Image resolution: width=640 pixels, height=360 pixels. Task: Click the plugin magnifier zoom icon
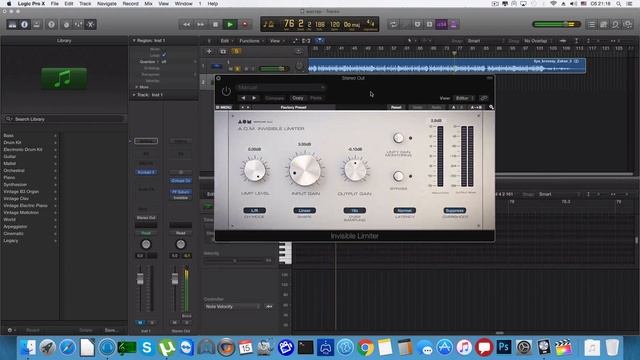(x=491, y=107)
